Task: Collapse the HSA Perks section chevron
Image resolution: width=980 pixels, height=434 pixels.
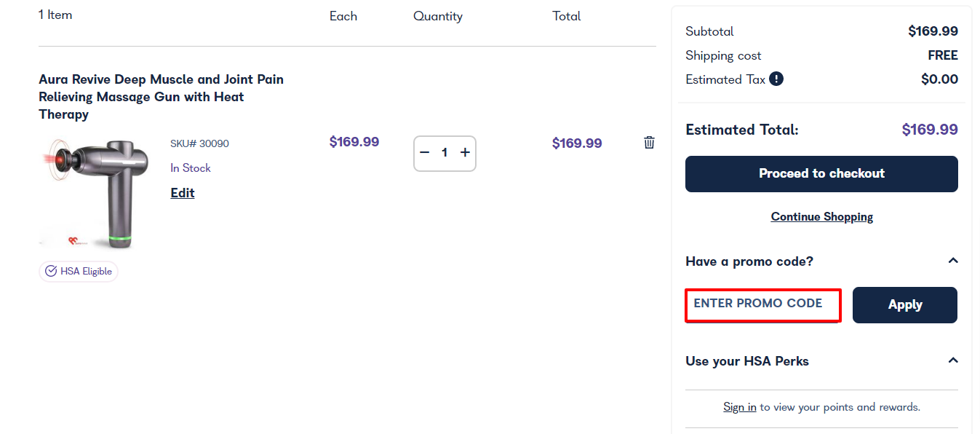Action: 953,360
